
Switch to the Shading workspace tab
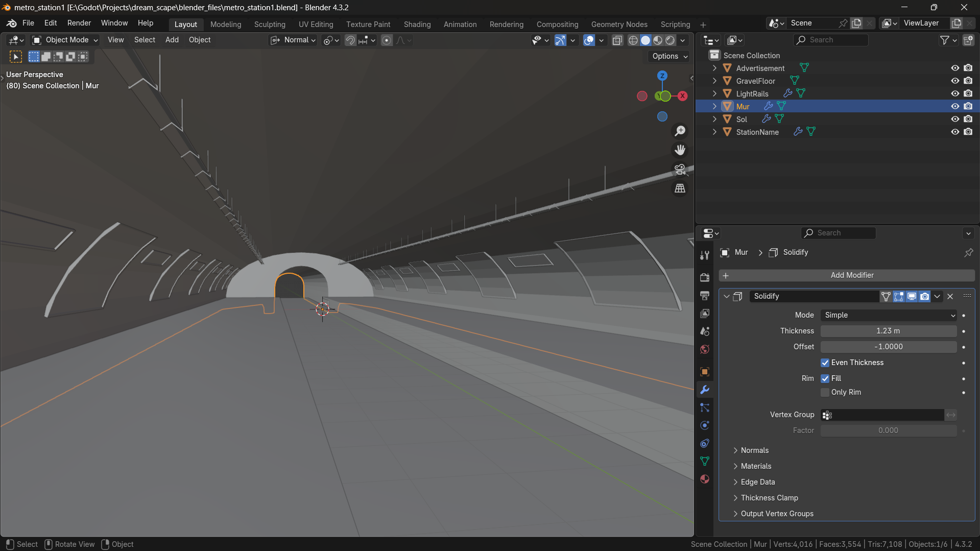pos(417,24)
